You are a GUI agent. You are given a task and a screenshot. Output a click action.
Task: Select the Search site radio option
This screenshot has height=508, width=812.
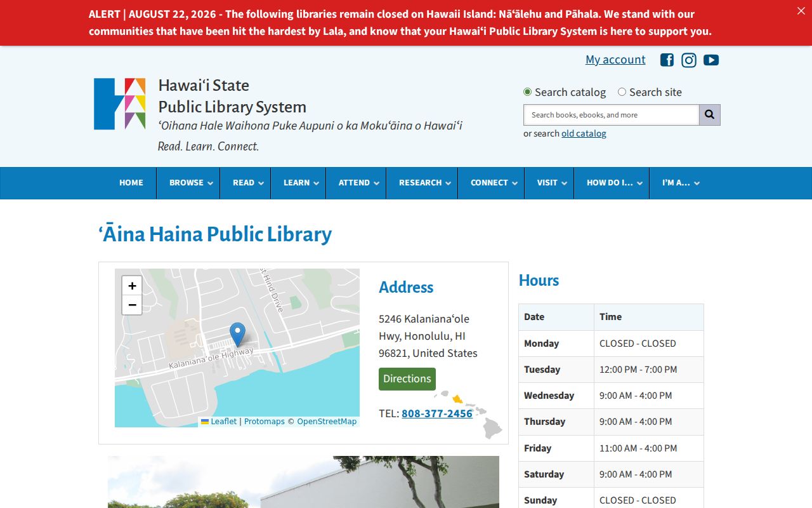pos(622,92)
